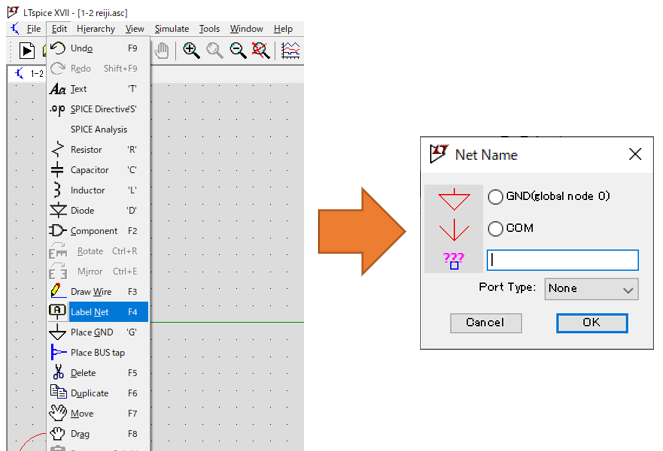
Task: Select GND (global node 0) radio button
Action: coord(495,197)
